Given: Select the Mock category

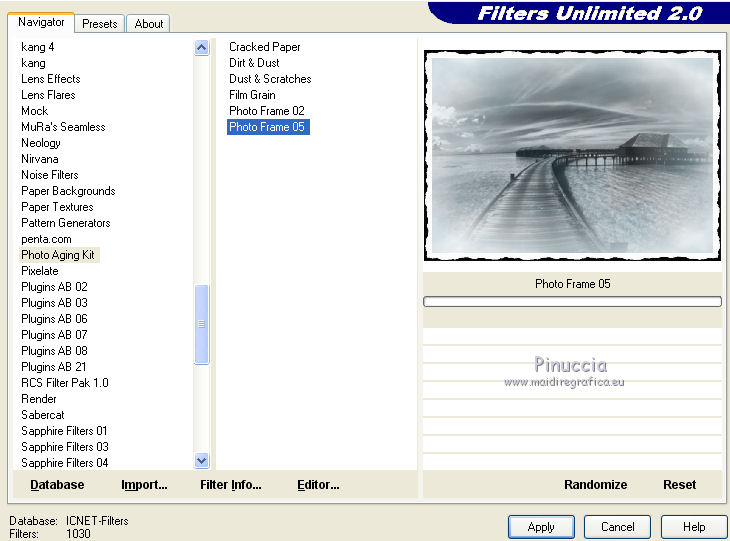Looking at the screenshot, I should (x=34, y=111).
